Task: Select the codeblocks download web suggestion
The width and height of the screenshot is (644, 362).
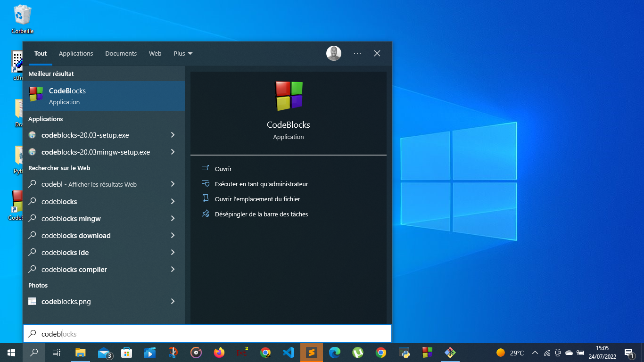Action: pyautogui.click(x=94, y=235)
